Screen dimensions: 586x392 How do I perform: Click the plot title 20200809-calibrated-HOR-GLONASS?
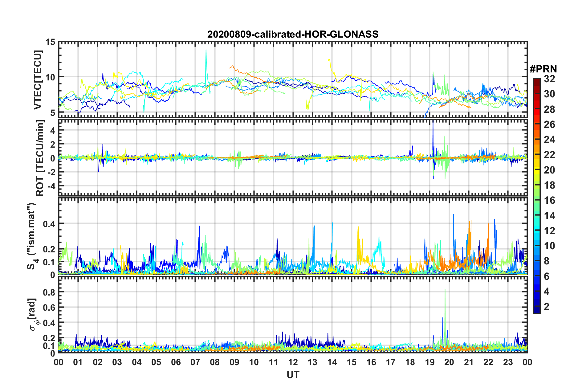293,34
